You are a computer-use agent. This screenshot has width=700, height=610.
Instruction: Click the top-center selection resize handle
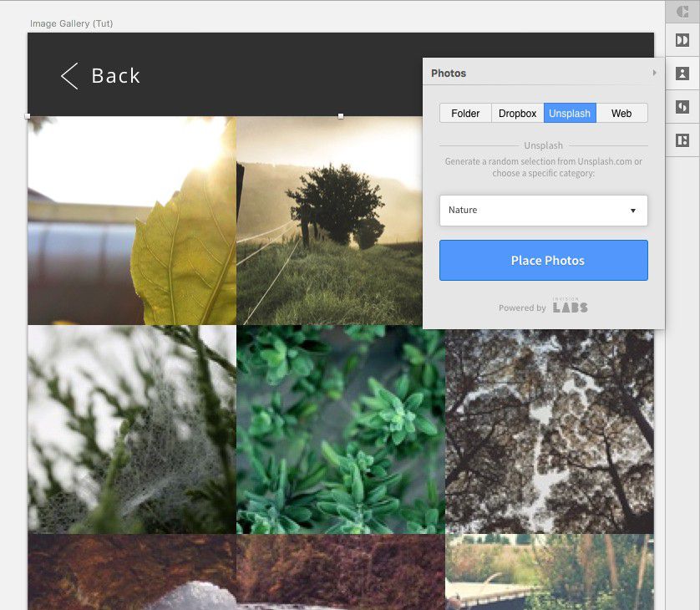(x=341, y=116)
